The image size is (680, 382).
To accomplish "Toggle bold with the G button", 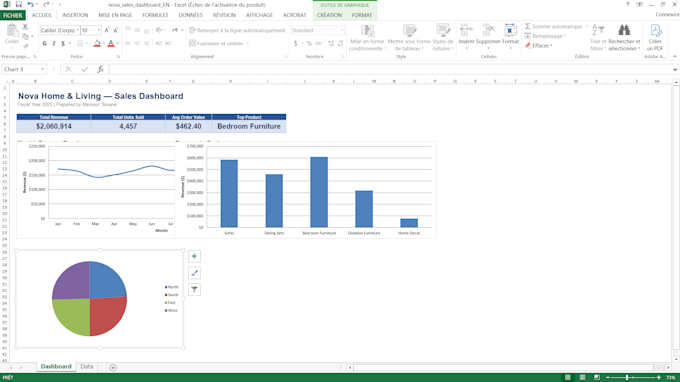I will [x=44, y=43].
